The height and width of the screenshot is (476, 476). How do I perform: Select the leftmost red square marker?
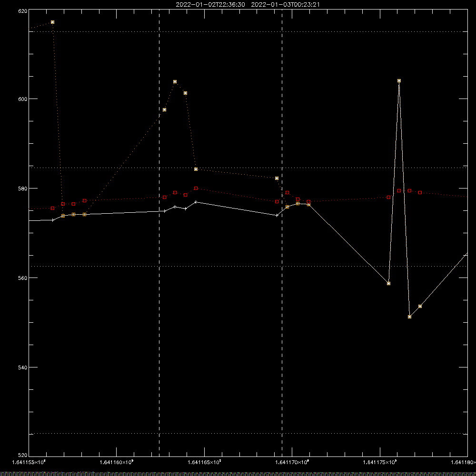52,208
